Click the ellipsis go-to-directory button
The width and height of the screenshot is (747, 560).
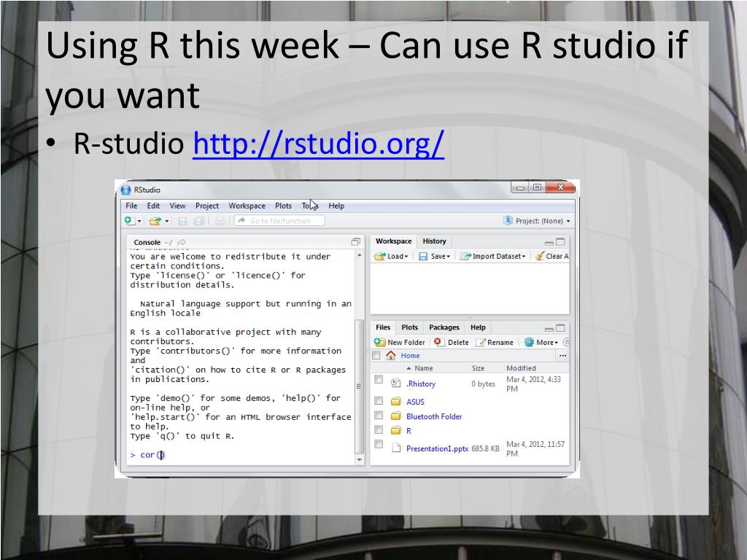[x=562, y=356]
